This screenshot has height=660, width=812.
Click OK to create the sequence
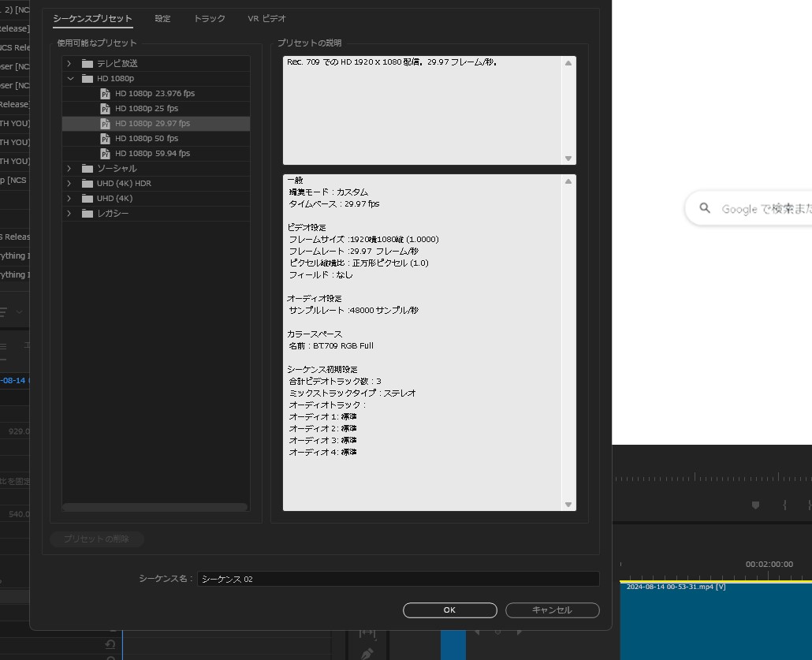[x=449, y=610]
